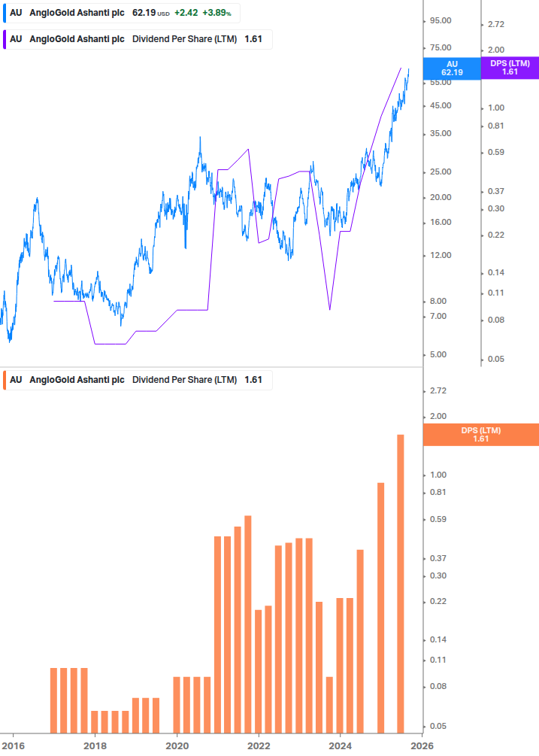Click the purple dividend legend color swatch
The height and width of the screenshot is (756, 539).
tap(5, 39)
